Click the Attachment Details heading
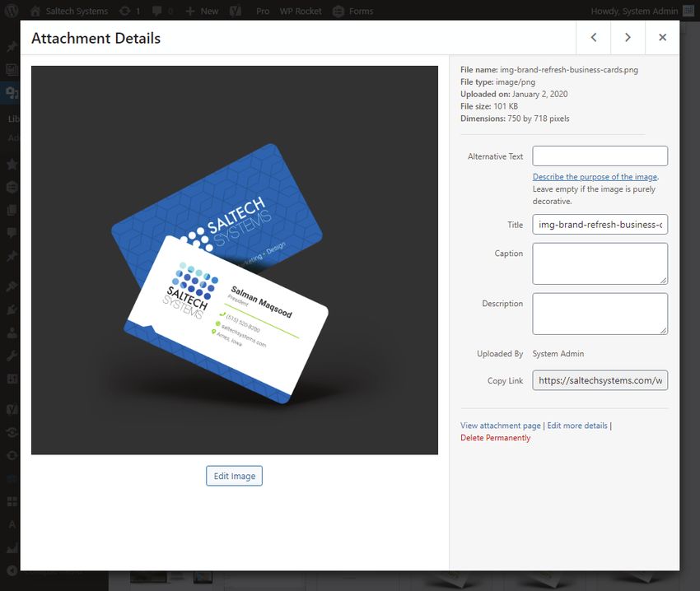The height and width of the screenshot is (591, 700). point(96,39)
